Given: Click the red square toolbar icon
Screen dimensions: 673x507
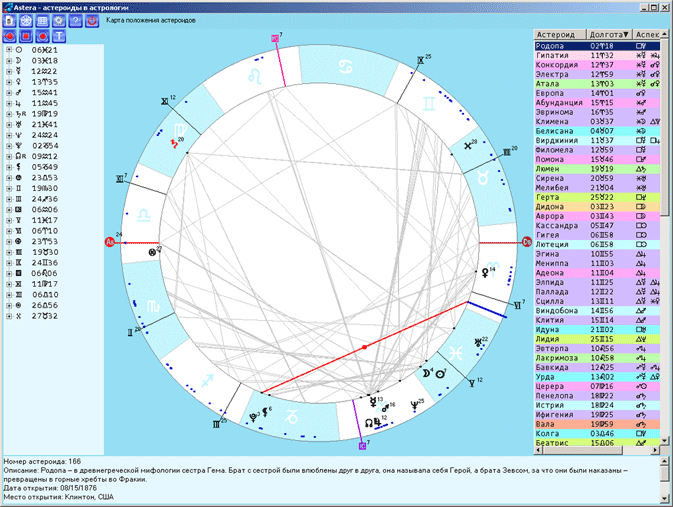Looking at the screenshot, I should [26, 36].
